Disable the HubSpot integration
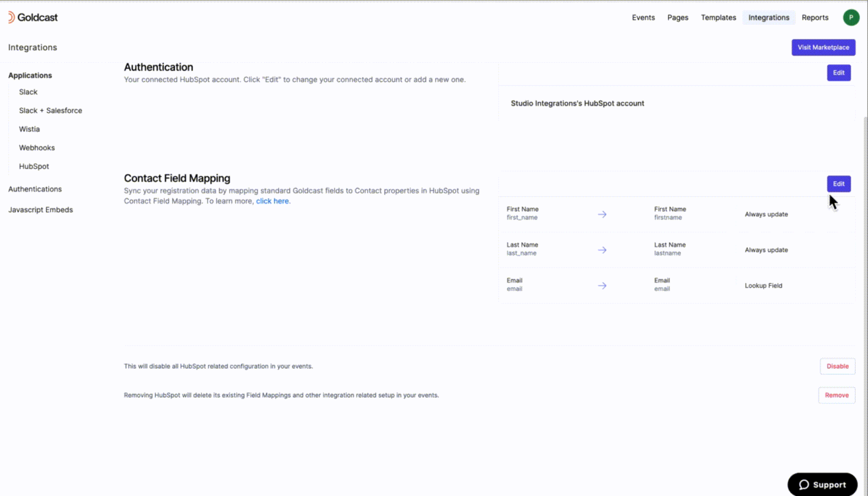Screen dimensions: 868x496 pyautogui.click(x=837, y=366)
